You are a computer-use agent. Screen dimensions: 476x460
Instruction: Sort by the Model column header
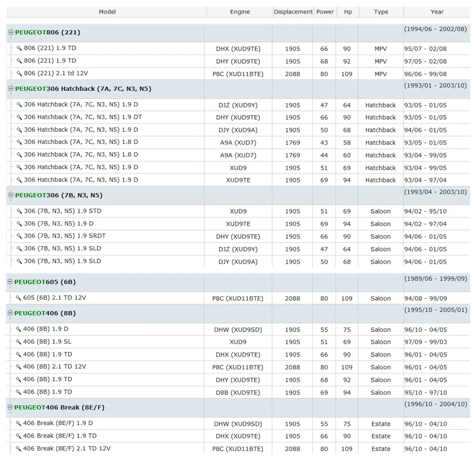pos(107,12)
